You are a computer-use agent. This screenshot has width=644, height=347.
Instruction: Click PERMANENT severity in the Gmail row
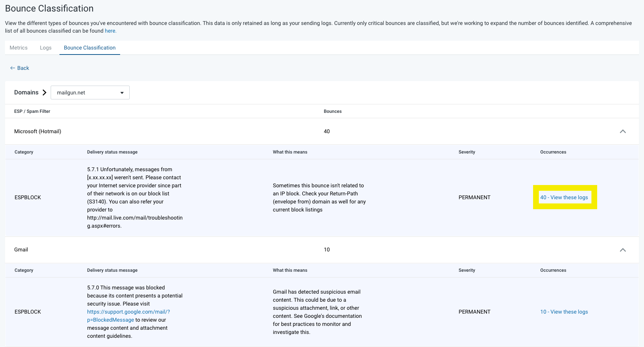coord(474,312)
